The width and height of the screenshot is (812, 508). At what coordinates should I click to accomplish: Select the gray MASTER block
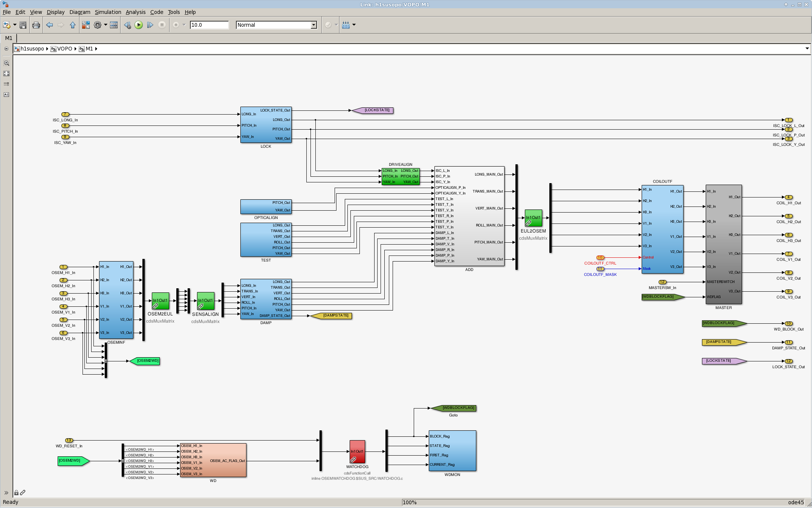[723, 244]
